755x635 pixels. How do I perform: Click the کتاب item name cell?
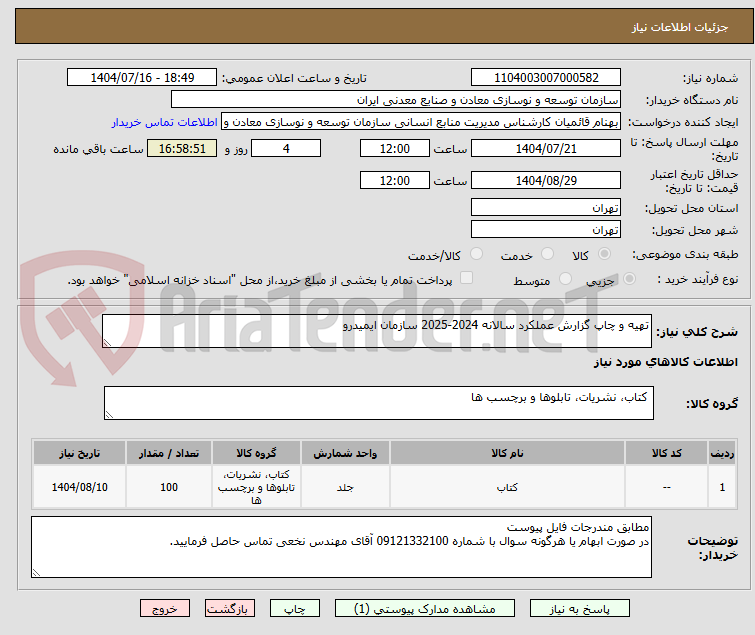(x=508, y=487)
